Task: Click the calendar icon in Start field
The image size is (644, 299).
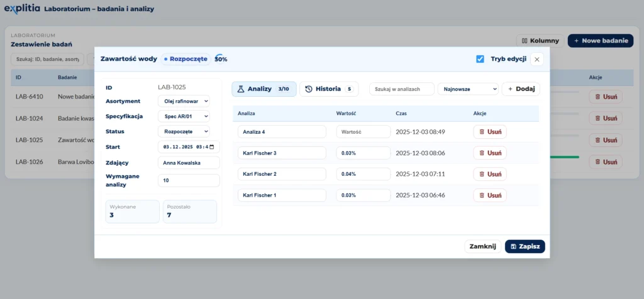Action: (211, 147)
